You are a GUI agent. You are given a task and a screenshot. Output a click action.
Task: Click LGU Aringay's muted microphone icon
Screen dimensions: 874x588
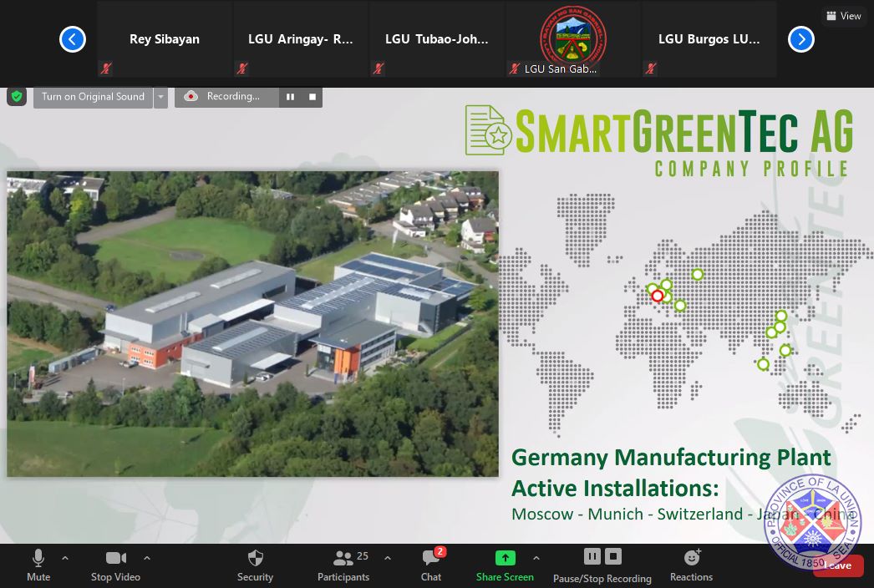pyautogui.click(x=242, y=68)
